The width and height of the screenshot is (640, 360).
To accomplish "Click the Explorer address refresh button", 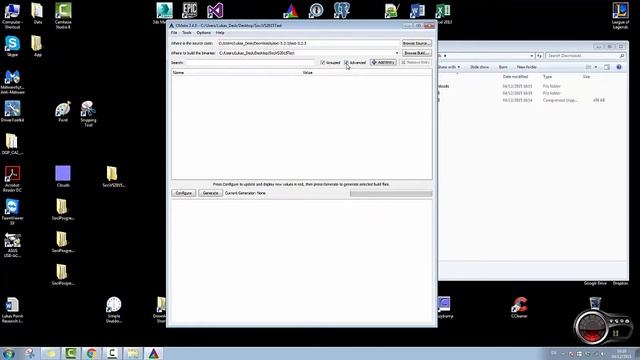I will 540,56.
